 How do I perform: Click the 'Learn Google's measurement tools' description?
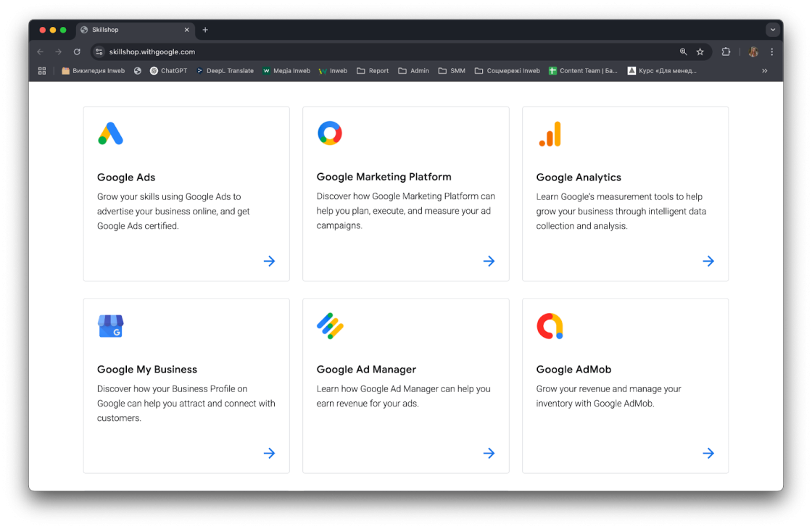621,211
